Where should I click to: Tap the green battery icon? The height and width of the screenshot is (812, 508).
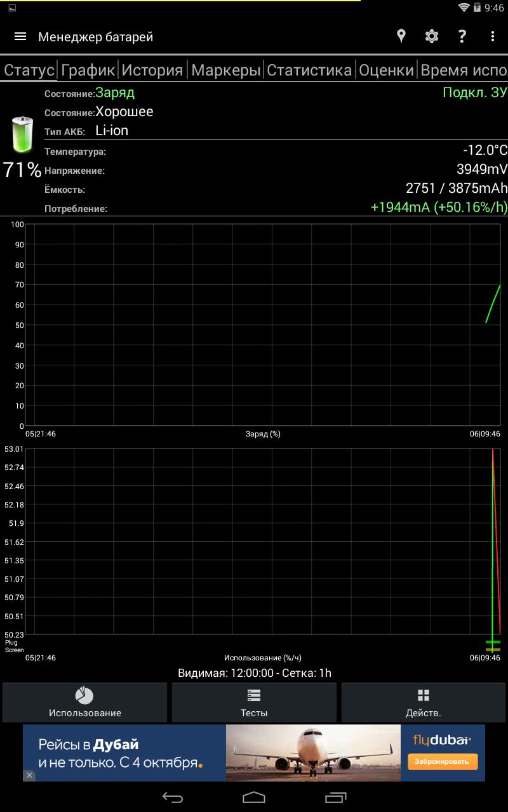coord(22,134)
